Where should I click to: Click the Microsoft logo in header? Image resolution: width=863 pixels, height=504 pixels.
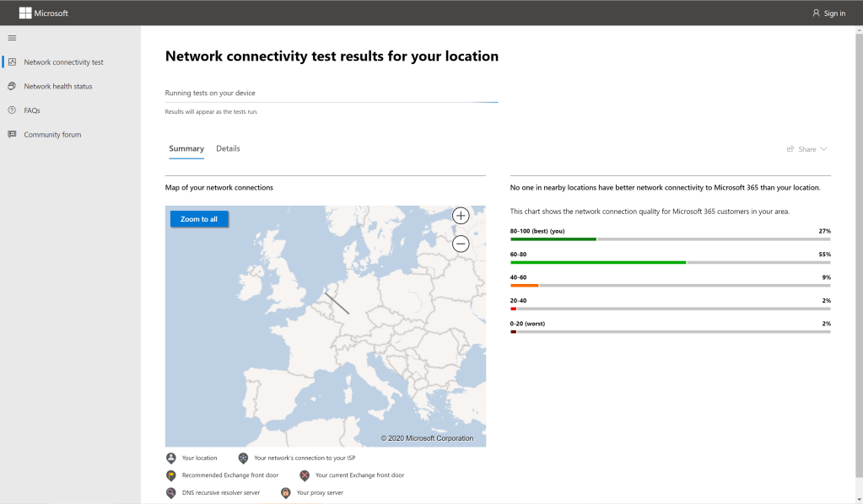[x=25, y=13]
